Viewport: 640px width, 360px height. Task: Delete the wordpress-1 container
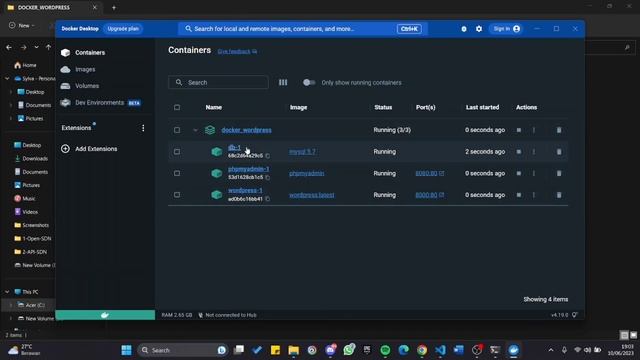pyautogui.click(x=559, y=195)
